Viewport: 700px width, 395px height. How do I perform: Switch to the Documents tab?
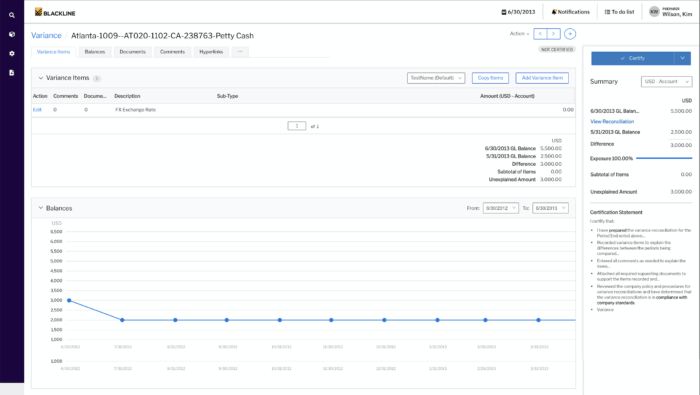[133, 52]
